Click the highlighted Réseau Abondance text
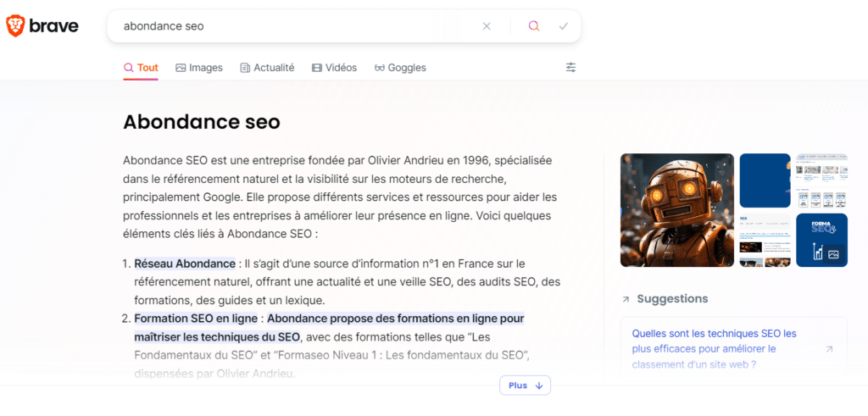Image resolution: width=868 pixels, height=416 pixels. click(x=185, y=263)
